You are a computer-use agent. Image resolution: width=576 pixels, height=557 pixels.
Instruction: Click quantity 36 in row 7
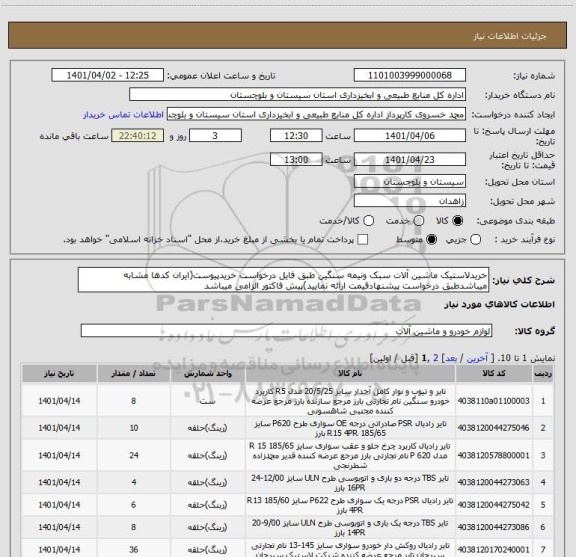point(134,550)
